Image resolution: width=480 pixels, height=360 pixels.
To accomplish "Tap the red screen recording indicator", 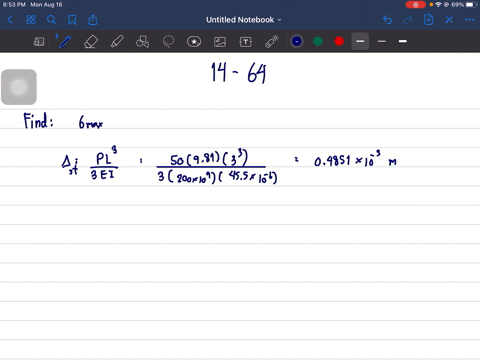I will pyautogui.click(x=415, y=5).
